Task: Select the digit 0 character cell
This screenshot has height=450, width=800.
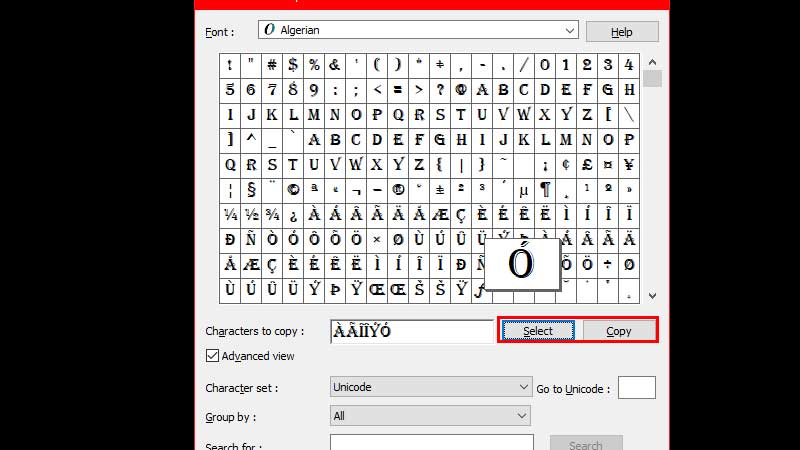Action: [545, 65]
